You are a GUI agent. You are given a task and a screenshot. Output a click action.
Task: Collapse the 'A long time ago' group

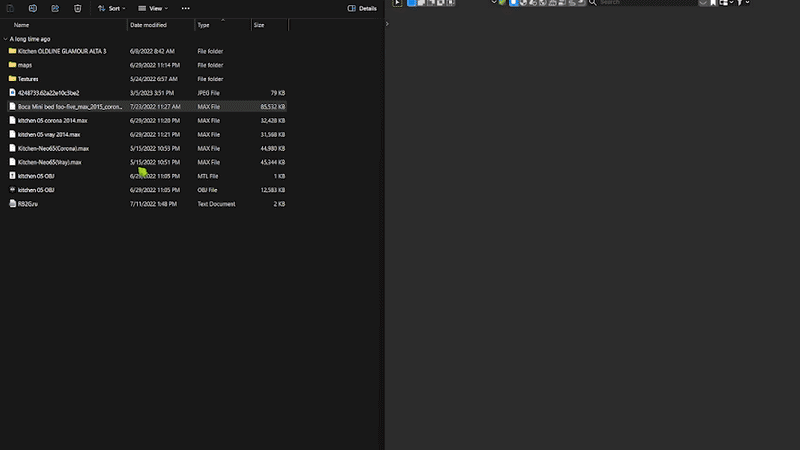click(6, 39)
